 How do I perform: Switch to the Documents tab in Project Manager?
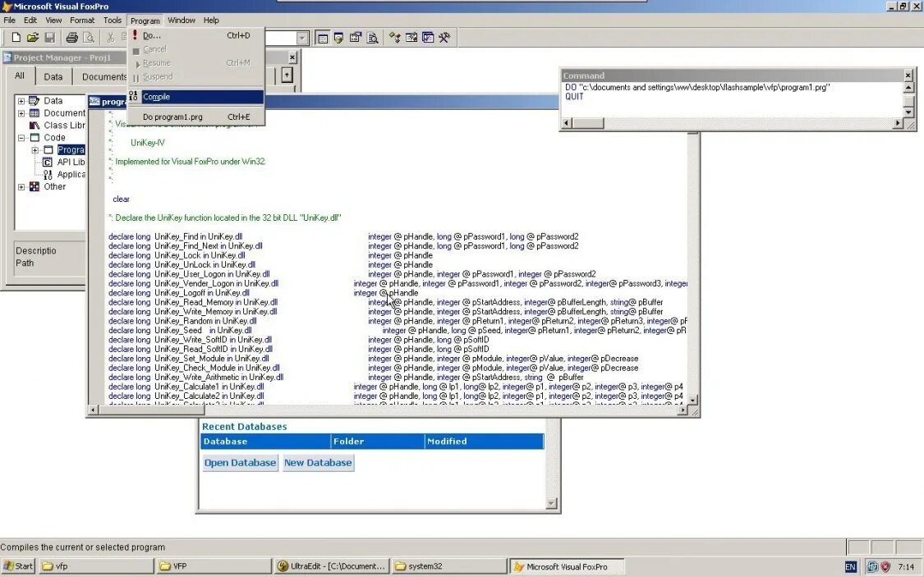(x=100, y=76)
